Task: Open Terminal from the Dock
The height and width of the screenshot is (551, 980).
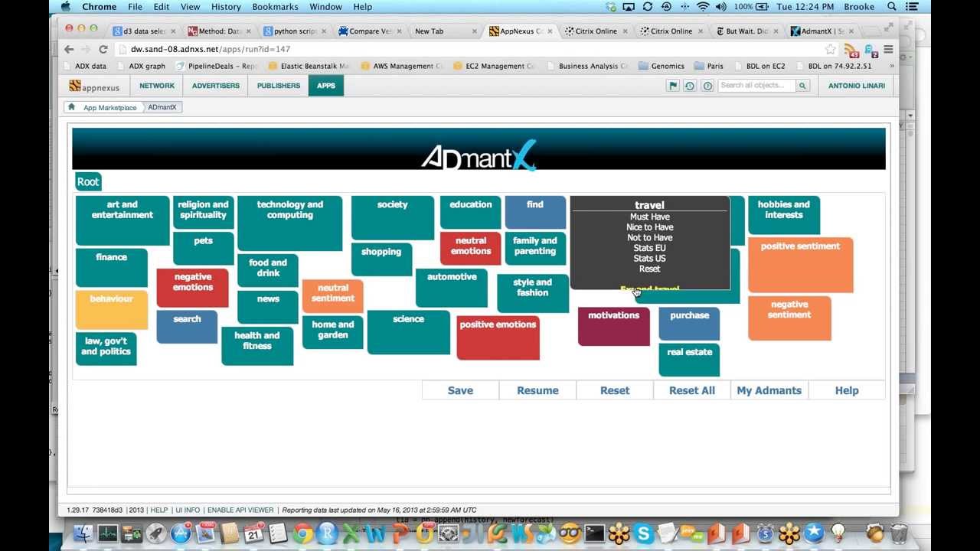Action: coord(594,533)
